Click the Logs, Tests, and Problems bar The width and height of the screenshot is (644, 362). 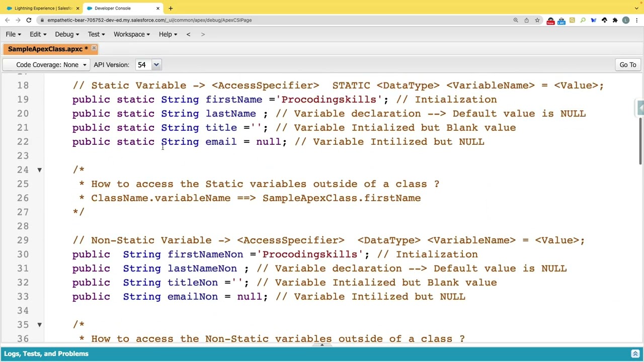[322, 354]
